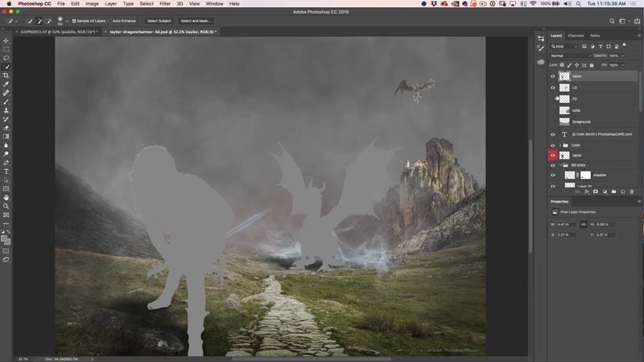Collapse the BG plate group
This screenshot has height=362, width=644.
(559, 165)
